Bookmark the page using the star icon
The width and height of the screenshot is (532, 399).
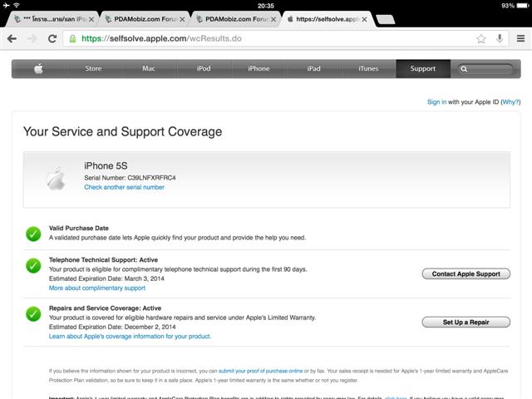[x=480, y=39]
